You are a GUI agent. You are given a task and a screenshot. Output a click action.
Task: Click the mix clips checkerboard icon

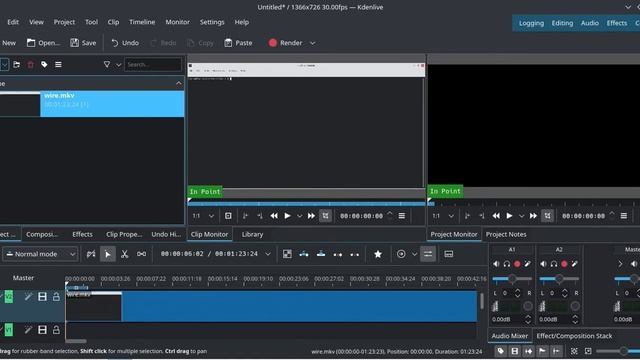tap(287, 254)
